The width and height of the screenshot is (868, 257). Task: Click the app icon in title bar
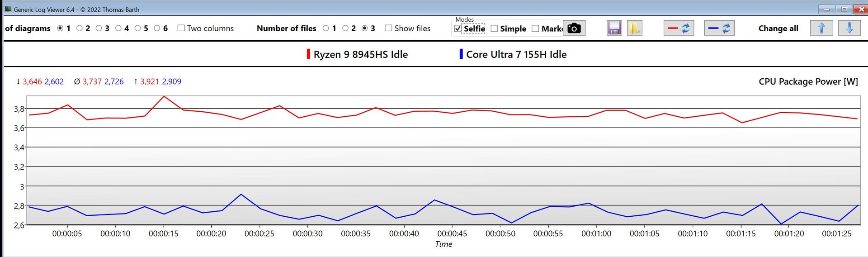[x=8, y=9]
